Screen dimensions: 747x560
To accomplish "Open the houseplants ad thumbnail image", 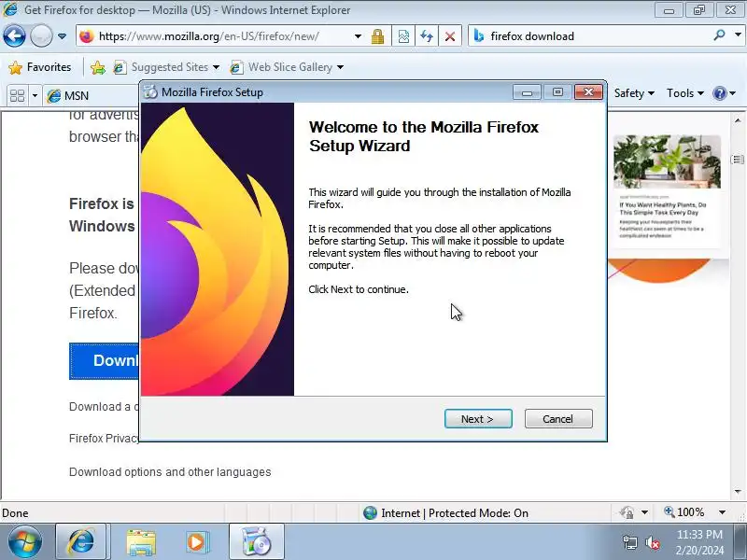I will pos(667,161).
